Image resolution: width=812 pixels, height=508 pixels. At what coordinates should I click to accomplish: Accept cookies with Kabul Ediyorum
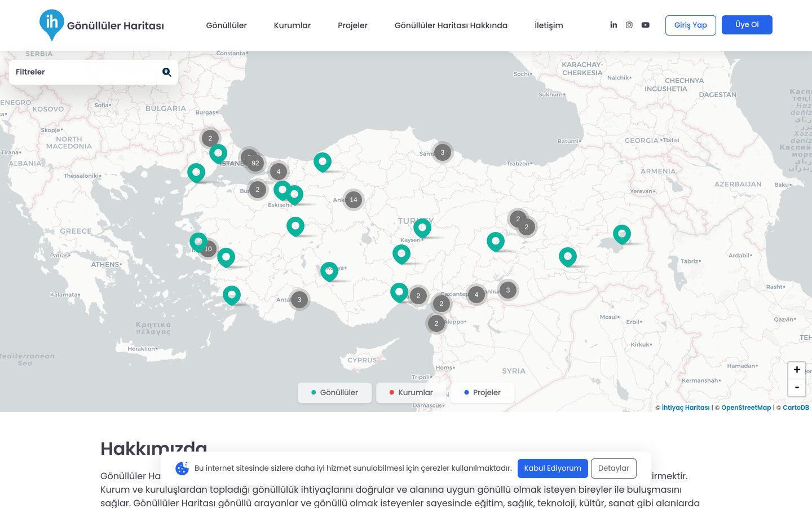point(553,468)
